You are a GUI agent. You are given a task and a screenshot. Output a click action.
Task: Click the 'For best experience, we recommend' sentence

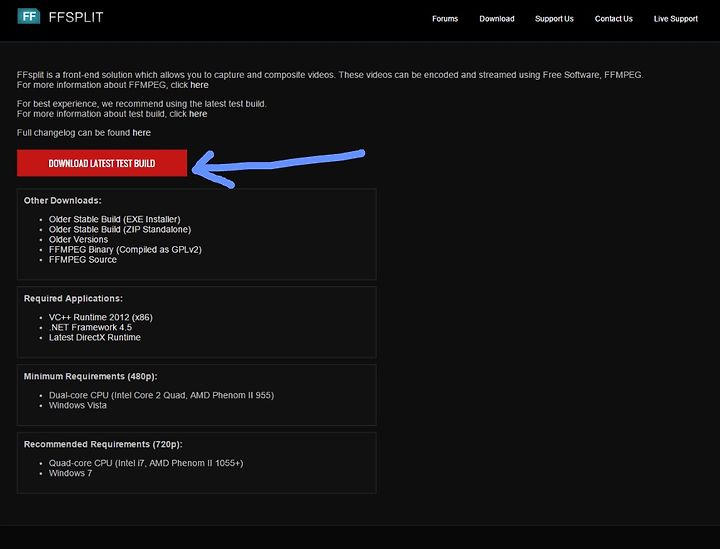(x=141, y=104)
